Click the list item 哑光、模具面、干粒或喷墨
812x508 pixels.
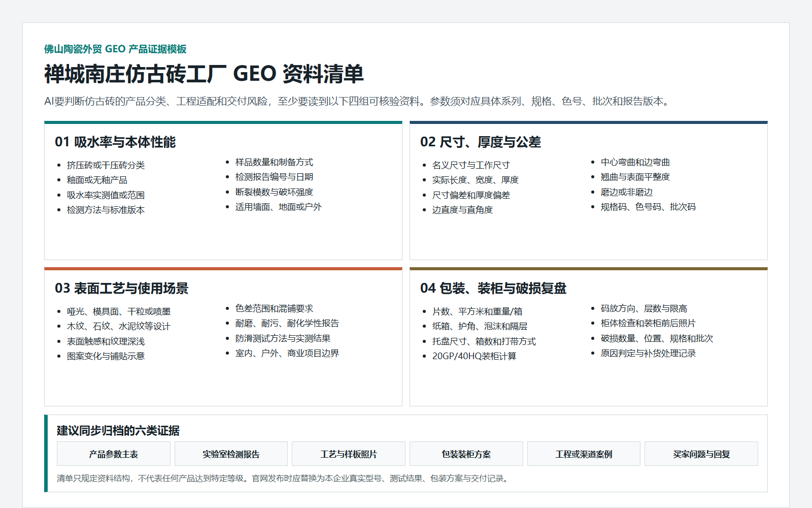[119, 311]
